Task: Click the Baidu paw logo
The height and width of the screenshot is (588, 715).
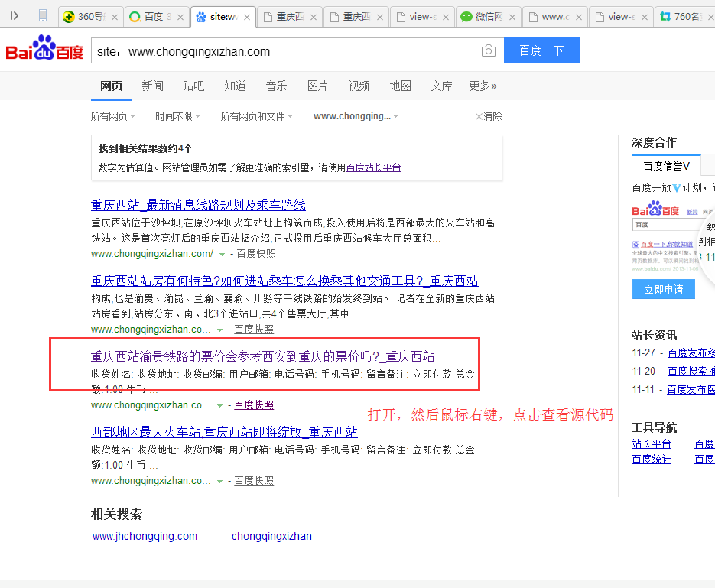Action: coord(44,47)
